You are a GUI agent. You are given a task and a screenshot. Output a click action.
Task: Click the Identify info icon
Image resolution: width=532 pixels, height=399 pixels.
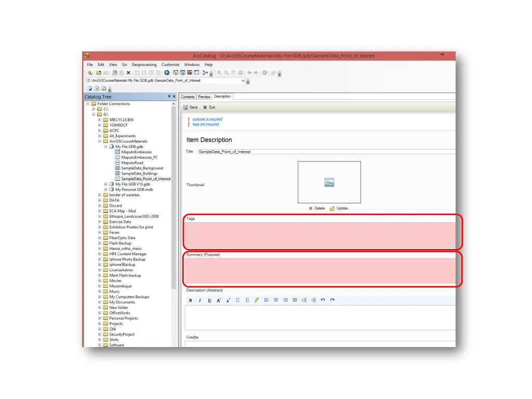click(264, 73)
